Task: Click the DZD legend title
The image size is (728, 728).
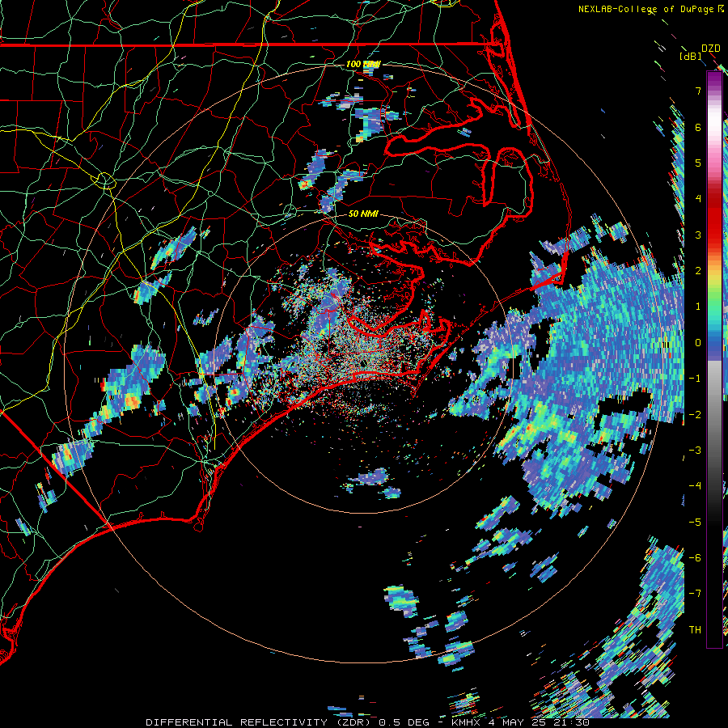Action: [710, 49]
